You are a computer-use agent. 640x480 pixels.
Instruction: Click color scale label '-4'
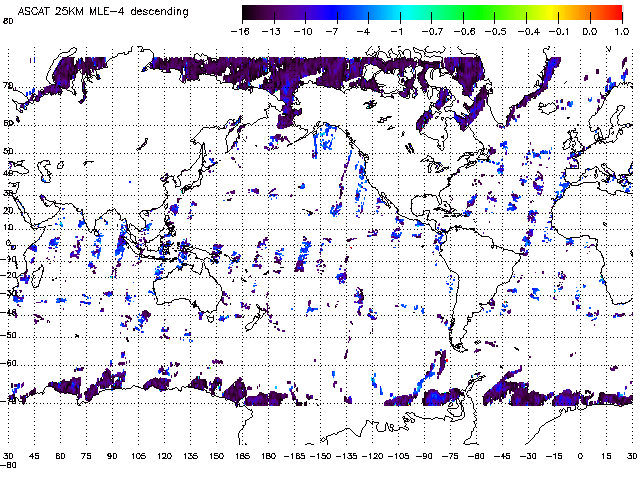[x=364, y=32]
